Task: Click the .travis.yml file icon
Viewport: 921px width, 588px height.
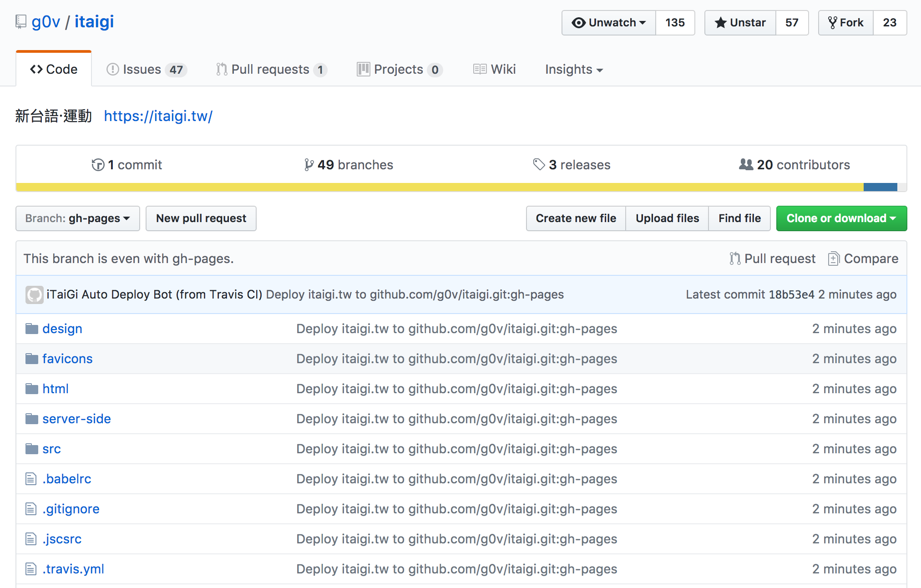Action: pos(31,569)
